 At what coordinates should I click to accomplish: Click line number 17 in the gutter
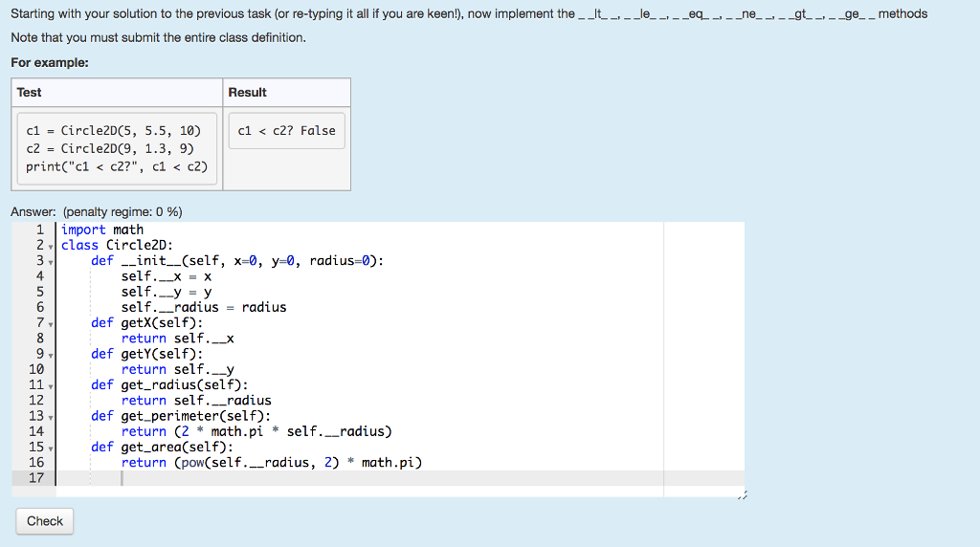coord(36,478)
